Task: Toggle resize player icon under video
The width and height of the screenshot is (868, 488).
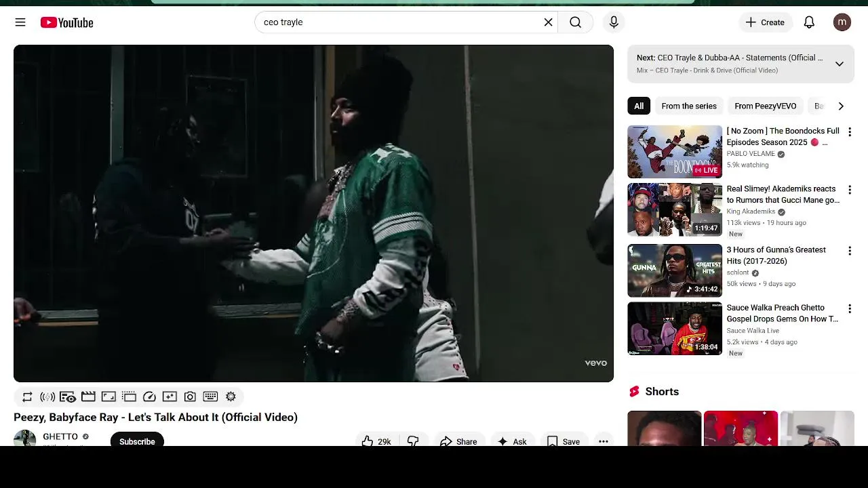Action: (x=108, y=396)
